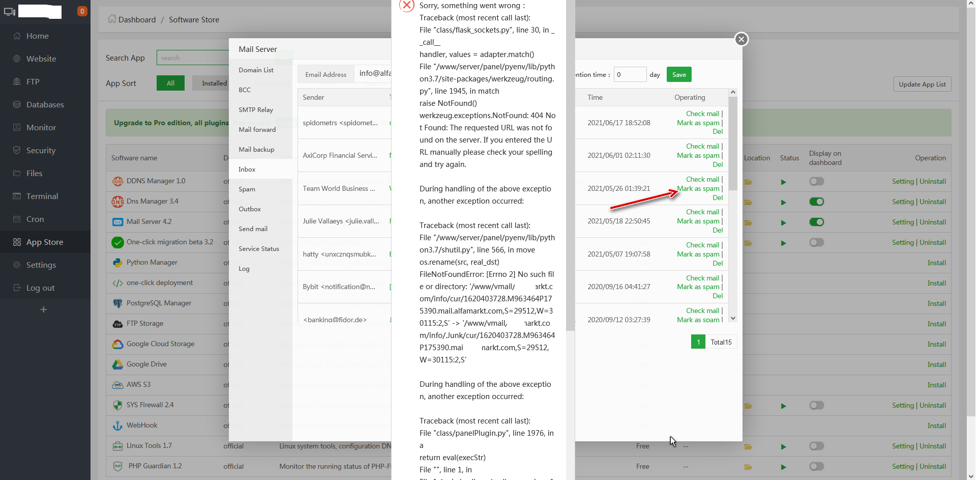Click the Security shield icon in sidebar
Image resolution: width=980 pixels, height=480 pixels.
[x=17, y=151]
